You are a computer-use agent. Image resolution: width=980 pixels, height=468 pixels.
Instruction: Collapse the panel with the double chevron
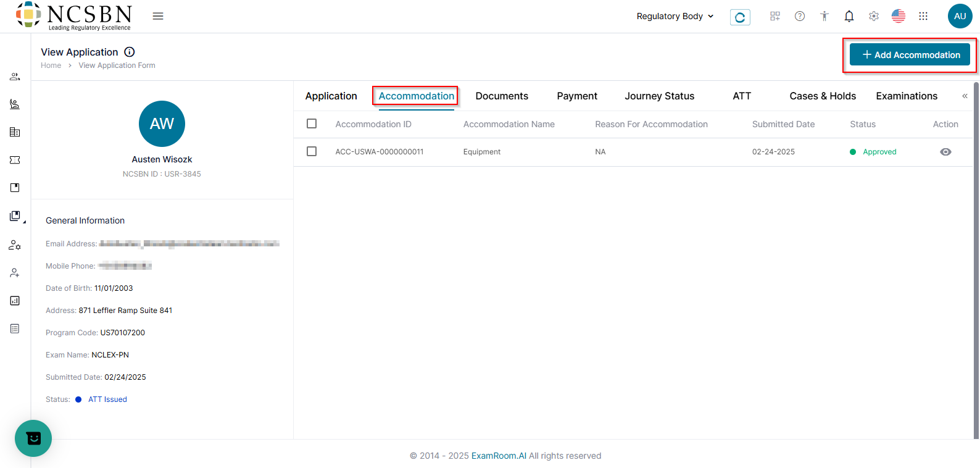pyautogui.click(x=965, y=96)
